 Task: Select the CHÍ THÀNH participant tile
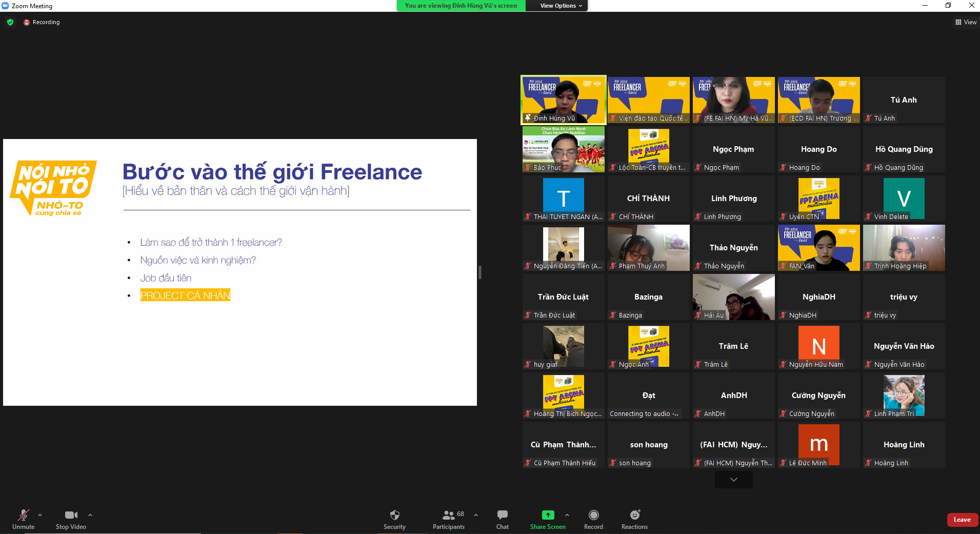point(649,199)
